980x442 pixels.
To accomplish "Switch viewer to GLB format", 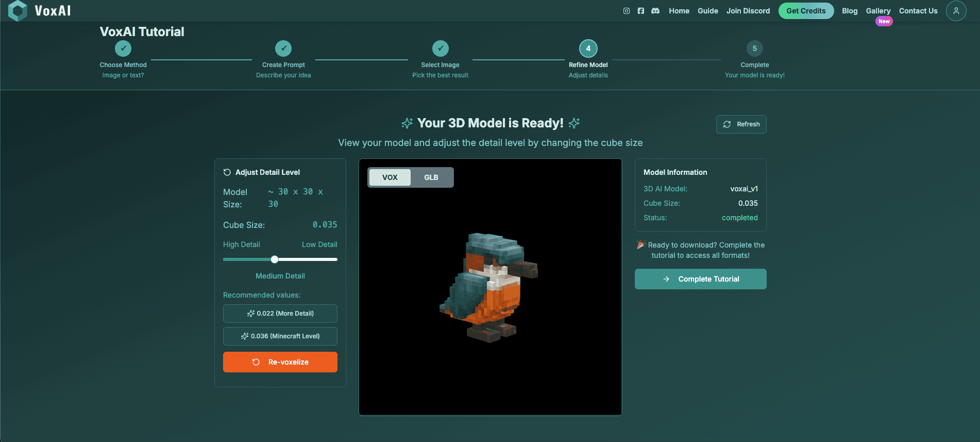I will pyautogui.click(x=431, y=177).
